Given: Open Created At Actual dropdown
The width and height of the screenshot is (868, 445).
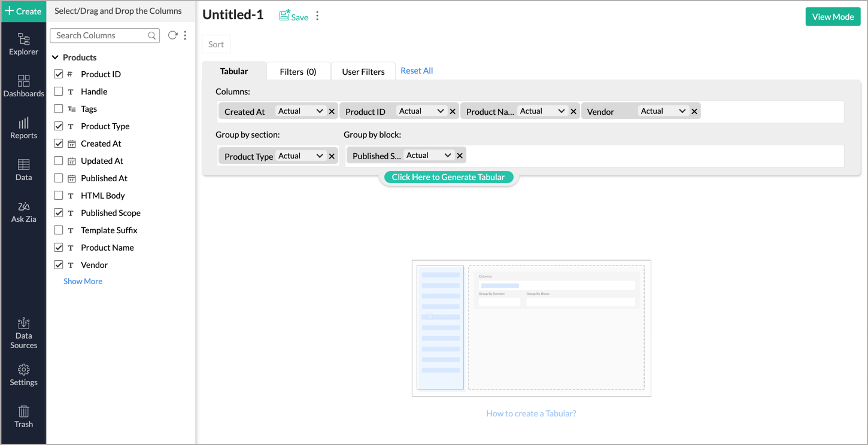Looking at the screenshot, I should point(301,111).
